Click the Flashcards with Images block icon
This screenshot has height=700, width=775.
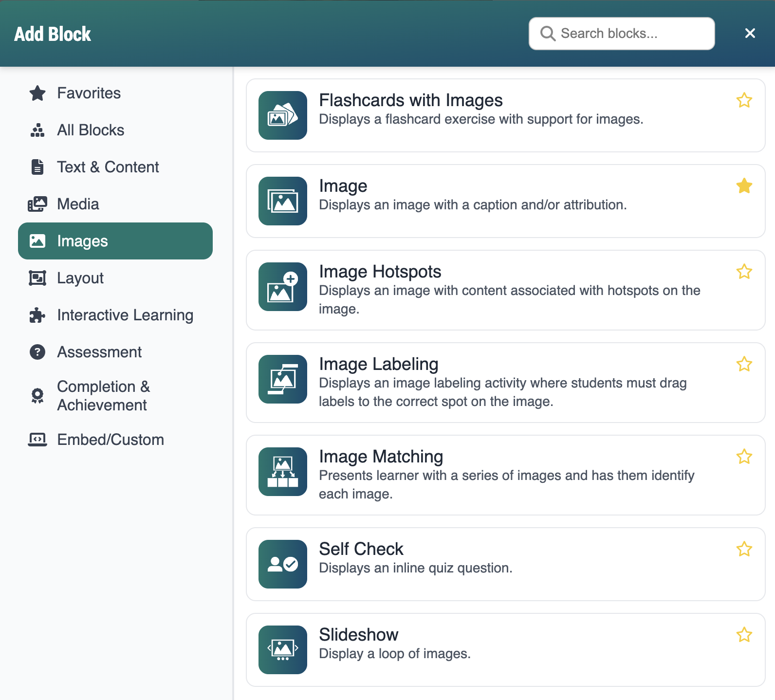pyautogui.click(x=283, y=115)
